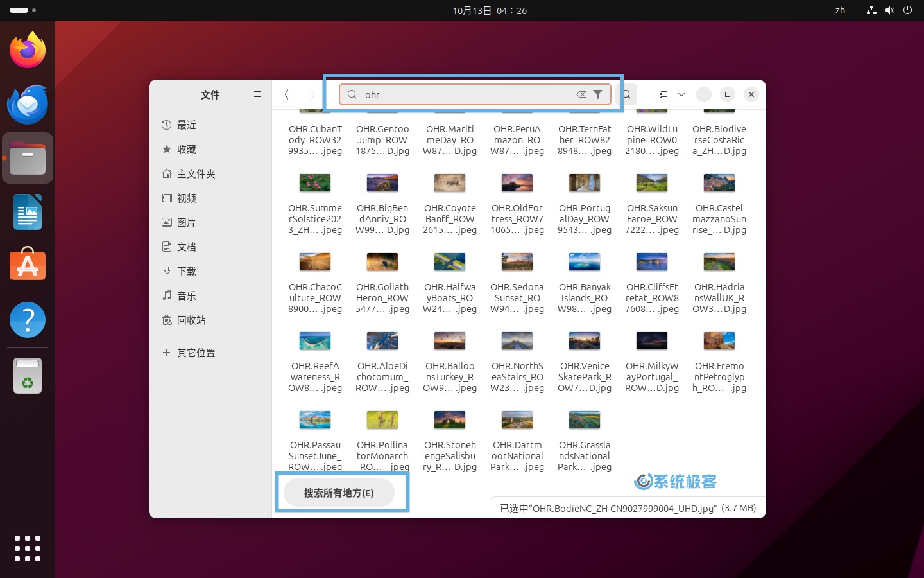The height and width of the screenshot is (578, 924).
Task: Toggle the search magnifier button
Action: [x=627, y=94]
